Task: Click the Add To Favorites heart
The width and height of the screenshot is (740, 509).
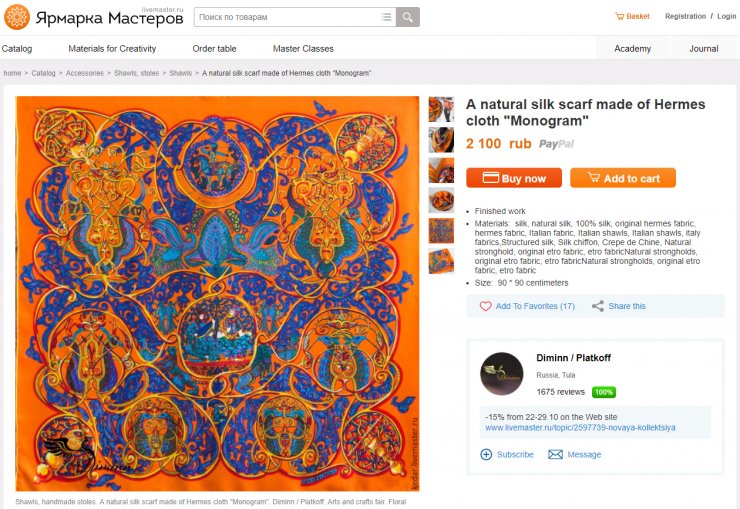Action: (486, 306)
